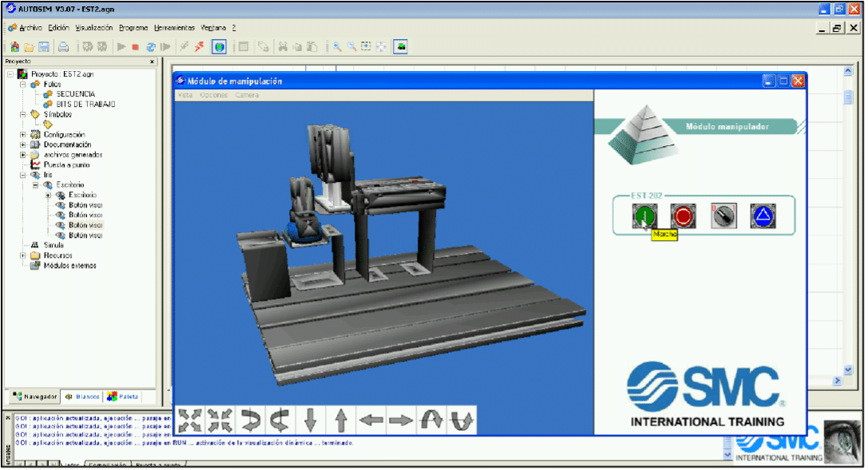Expand the Recursos tree node
Screen dimensions: 868x470
click(x=23, y=255)
